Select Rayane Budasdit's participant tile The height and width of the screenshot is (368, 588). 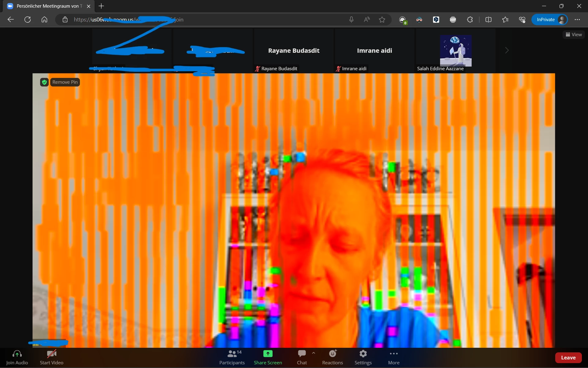tap(294, 51)
